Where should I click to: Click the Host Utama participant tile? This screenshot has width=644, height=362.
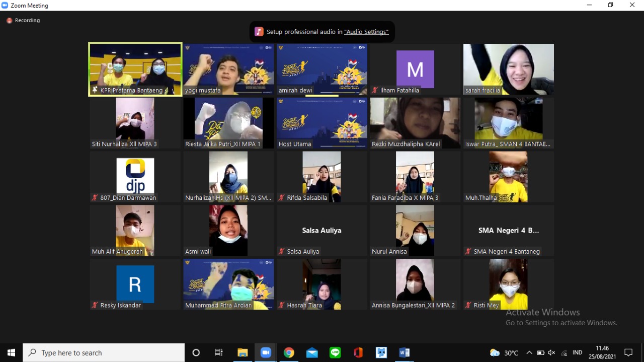[x=321, y=123]
